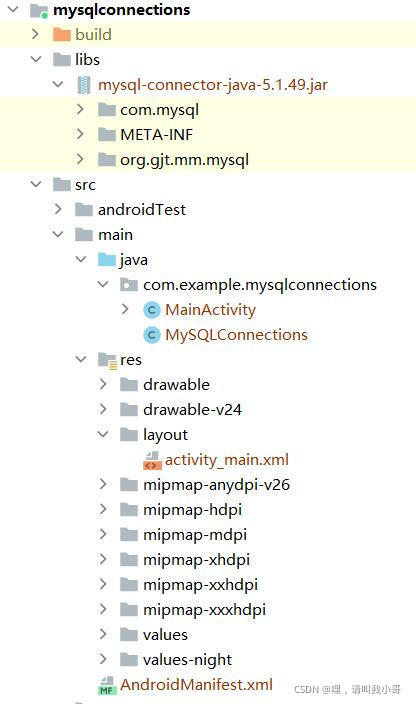Viewport: 416px width, 704px height.
Task: Click the META-INF folder icon
Action: click(x=107, y=135)
